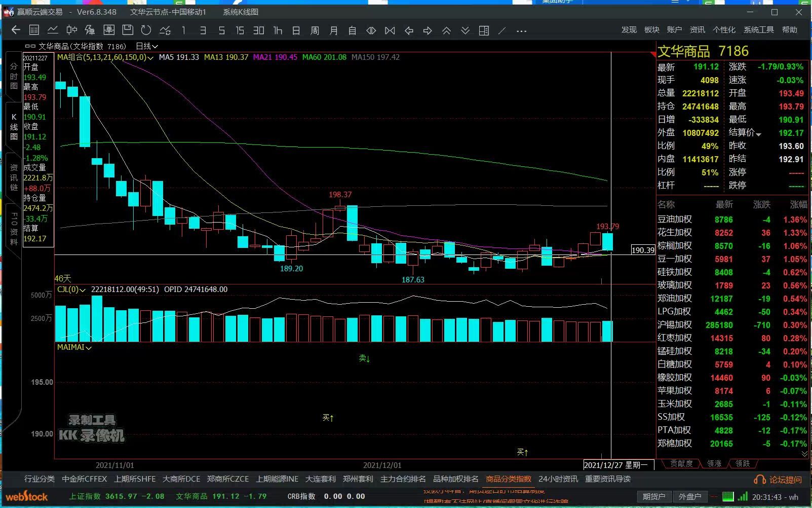This screenshot has height=508, width=812.
Task: Click the green grid status icon
Action: point(728,496)
